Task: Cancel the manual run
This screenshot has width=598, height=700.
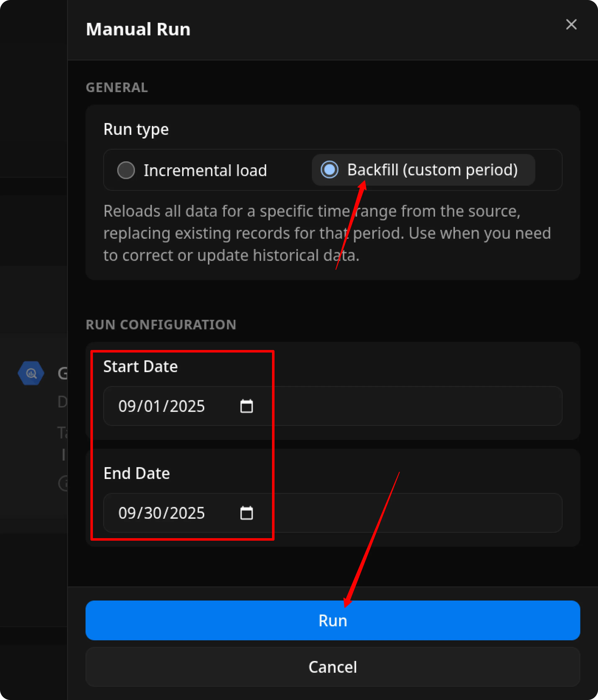Action: (x=332, y=667)
